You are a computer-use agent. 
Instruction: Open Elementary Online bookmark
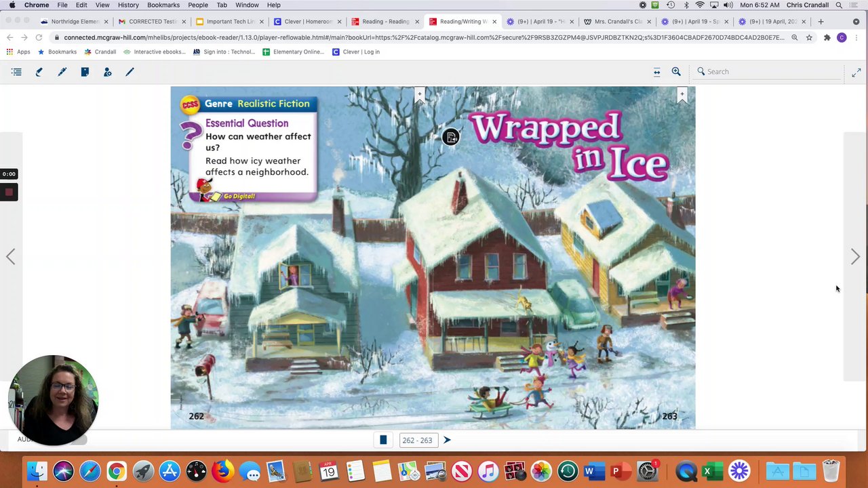click(293, 52)
